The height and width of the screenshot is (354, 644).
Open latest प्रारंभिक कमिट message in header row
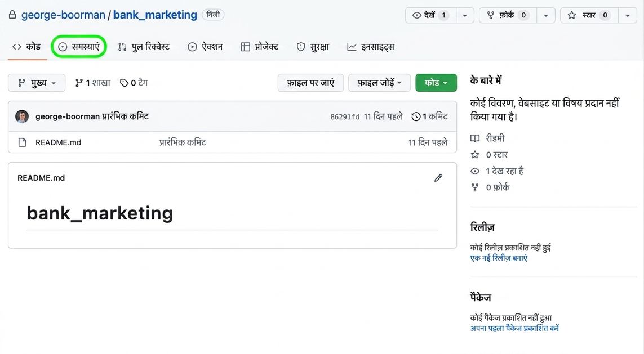(125, 116)
